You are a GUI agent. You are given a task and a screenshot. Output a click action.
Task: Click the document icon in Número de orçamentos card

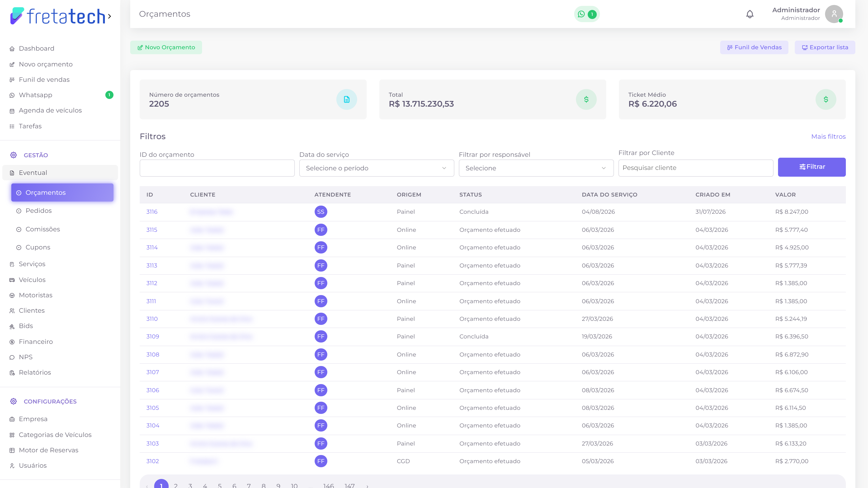point(346,99)
